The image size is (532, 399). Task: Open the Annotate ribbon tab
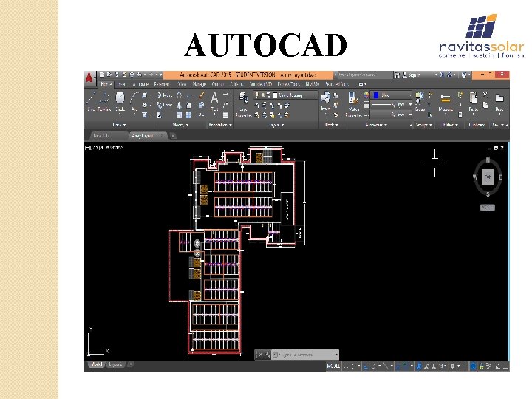(140, 84)
